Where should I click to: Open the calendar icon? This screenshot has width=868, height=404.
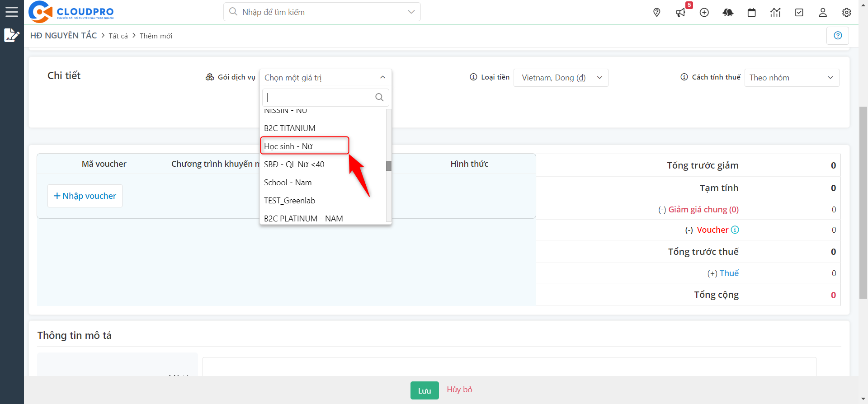(x=752, y=12)
